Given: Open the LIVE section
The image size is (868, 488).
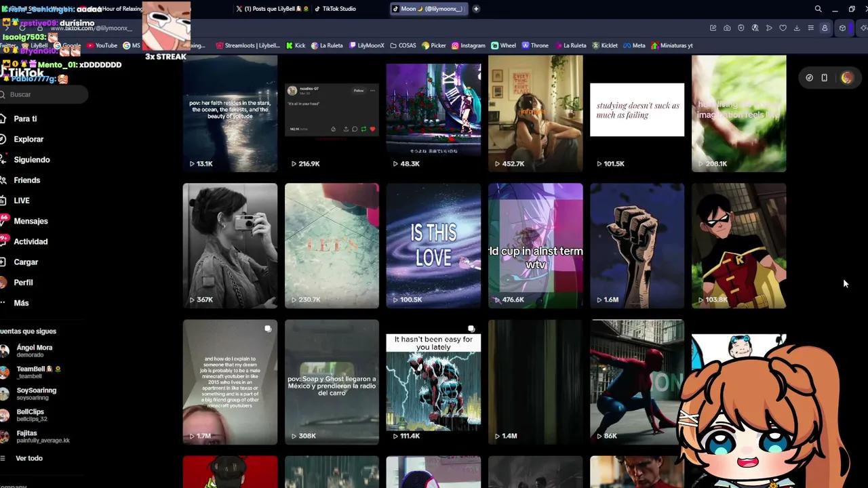Looking at the screenshot, I should point(22,201).
